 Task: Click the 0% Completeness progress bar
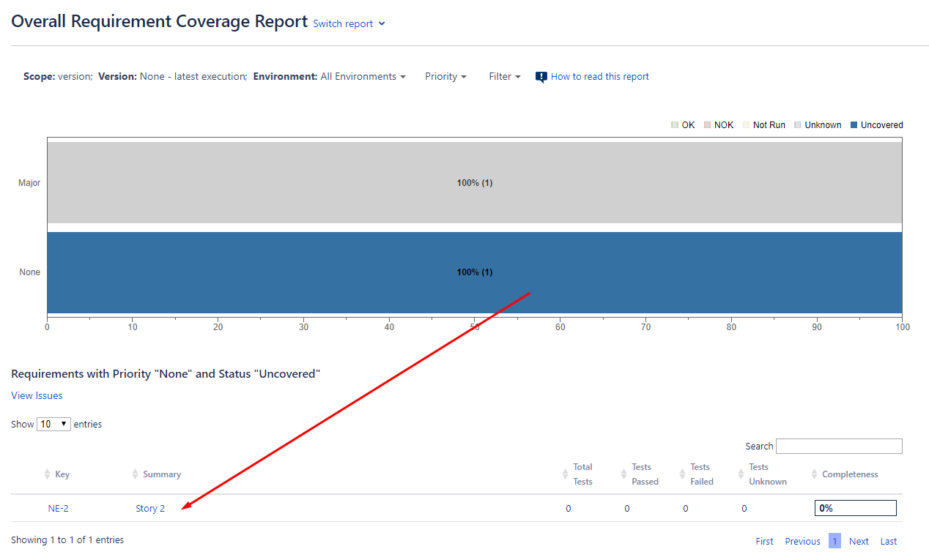tap(855, 507)
